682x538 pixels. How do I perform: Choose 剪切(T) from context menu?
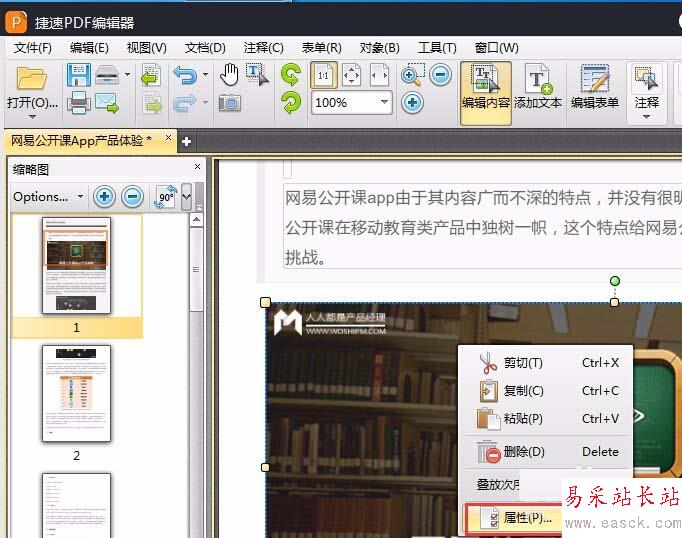pyautogui.click(x=546, y=363)
